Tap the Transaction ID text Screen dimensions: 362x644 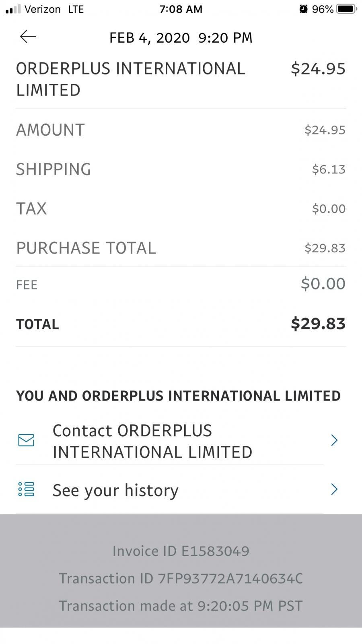[181, 578]
